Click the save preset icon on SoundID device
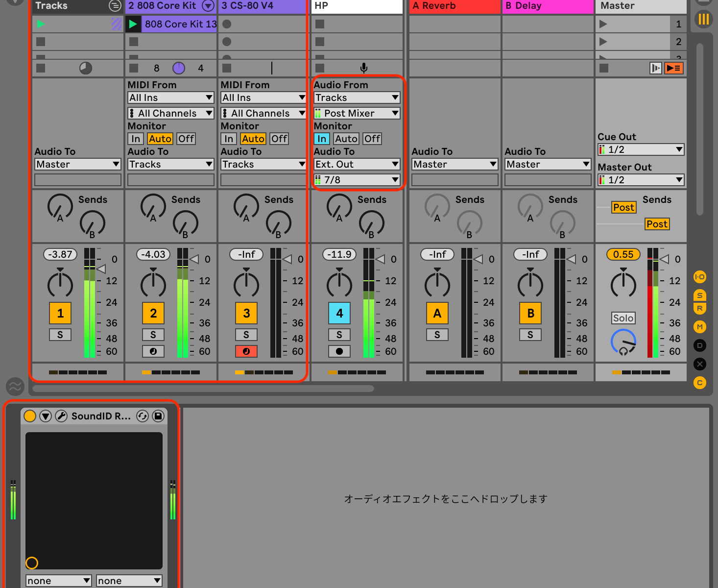This screenshot has height=588, width=718. [x=158, y=416]
